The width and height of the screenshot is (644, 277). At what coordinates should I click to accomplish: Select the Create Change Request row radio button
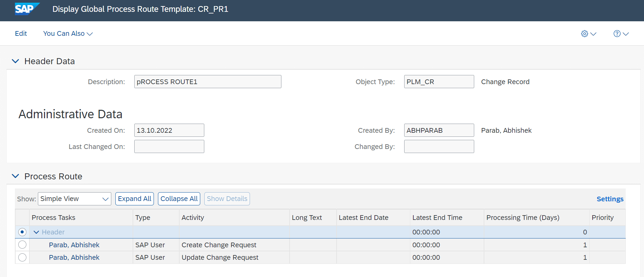point(22,245)
